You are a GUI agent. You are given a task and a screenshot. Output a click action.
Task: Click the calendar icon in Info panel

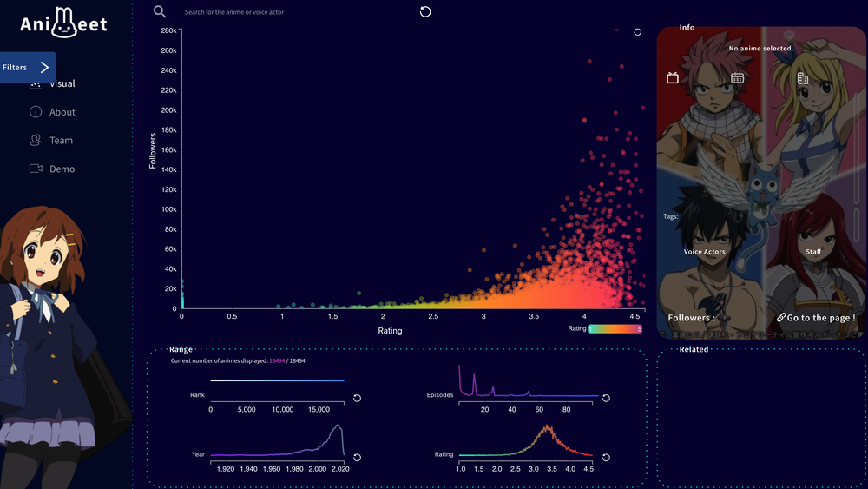737,78
